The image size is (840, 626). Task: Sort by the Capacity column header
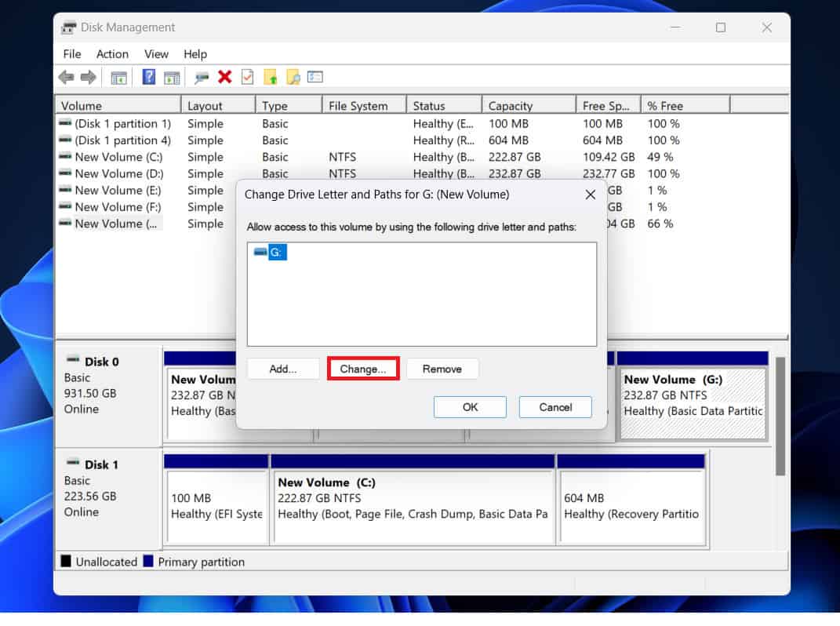510,106
